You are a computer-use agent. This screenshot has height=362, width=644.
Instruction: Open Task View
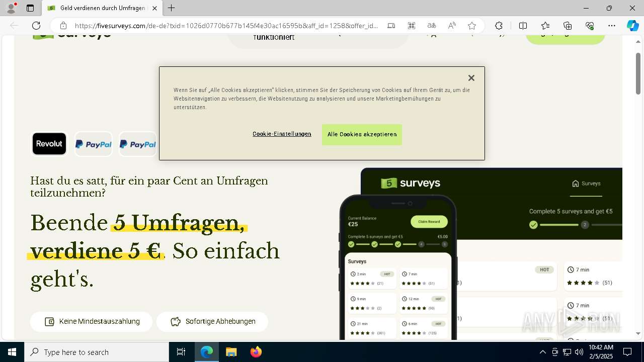[181, 352]
